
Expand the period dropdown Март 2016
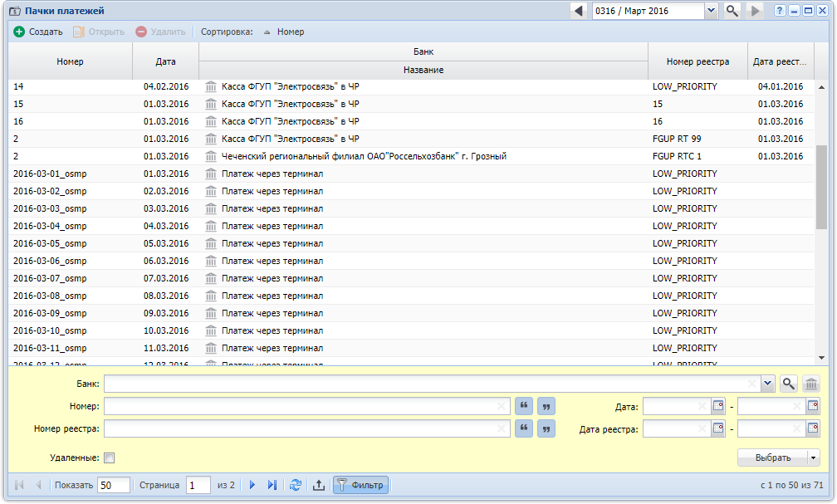pyautogui.click(x=711, y=11)
